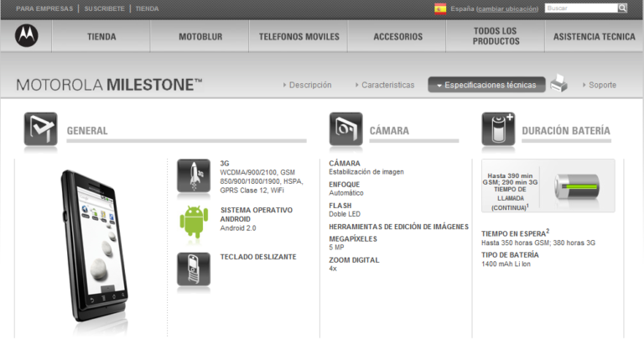Click the General section icon

40,130
